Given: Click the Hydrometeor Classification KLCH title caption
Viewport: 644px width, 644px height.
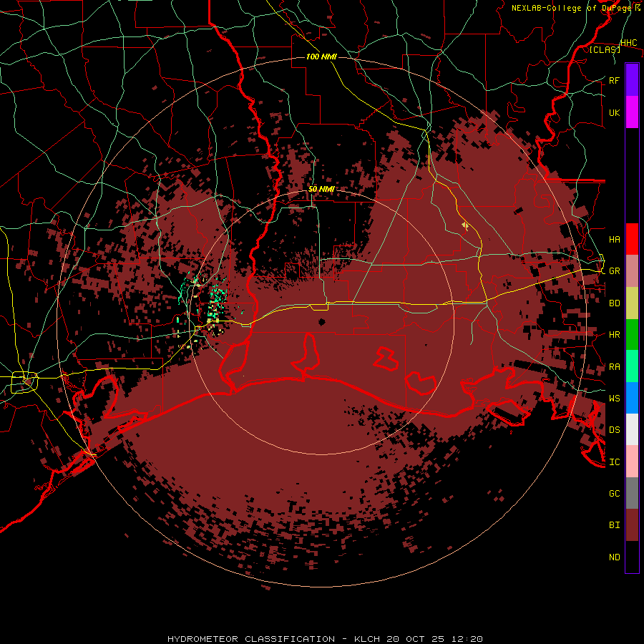Looking at the screenshot, I should tap(325, 639).
